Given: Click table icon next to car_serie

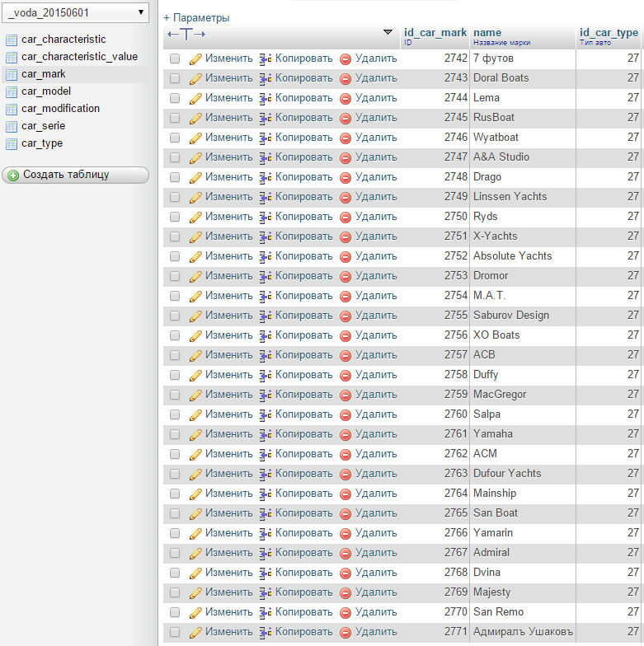Looking at the screenshot, I should (x=12, y=127).
